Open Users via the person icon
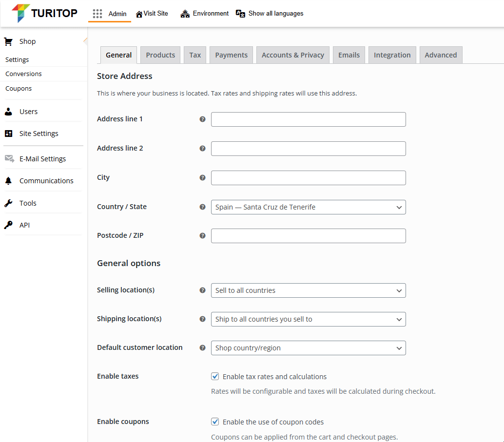The height and width of the screenshot is (442, 504). 8,112
